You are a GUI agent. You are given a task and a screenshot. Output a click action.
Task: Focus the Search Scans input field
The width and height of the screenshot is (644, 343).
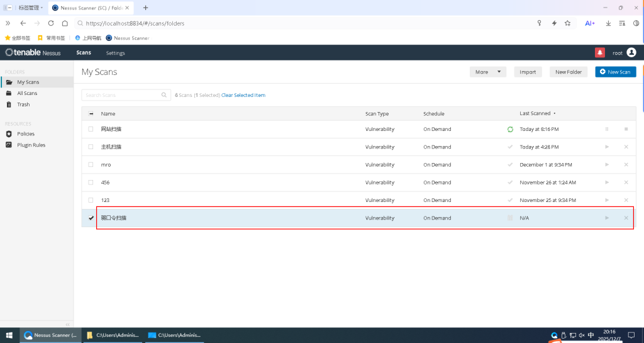(122, 95)
